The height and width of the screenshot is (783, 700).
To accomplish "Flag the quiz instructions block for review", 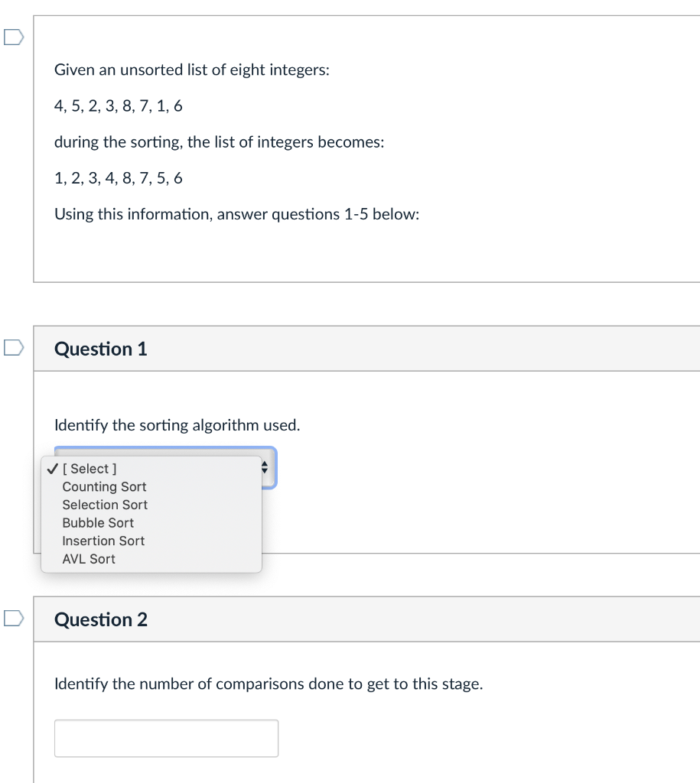I will (x=12, y=36).
